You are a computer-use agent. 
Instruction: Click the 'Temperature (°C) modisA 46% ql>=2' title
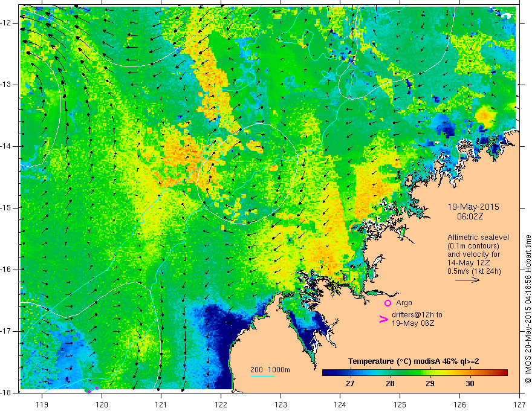(x=414, y=361)
